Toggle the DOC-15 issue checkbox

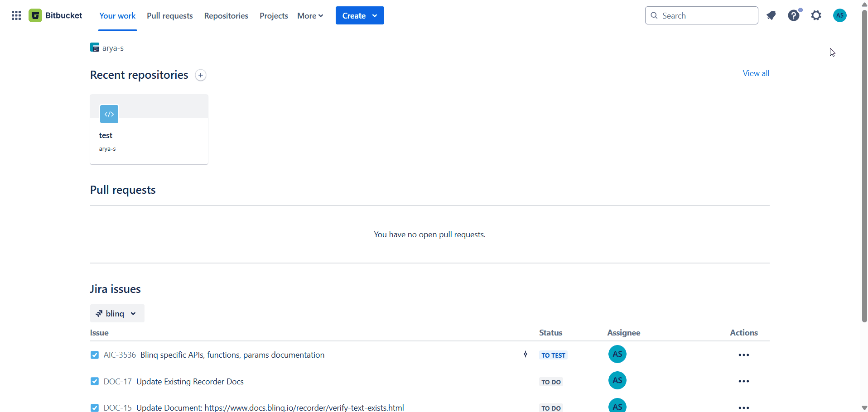pos(94,407)
